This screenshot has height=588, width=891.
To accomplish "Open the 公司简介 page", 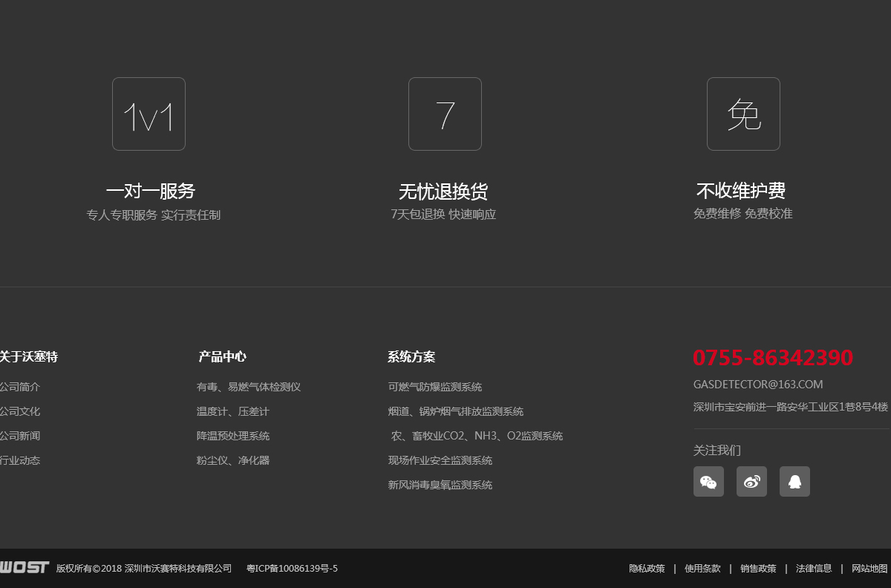I will click(19, 387).
